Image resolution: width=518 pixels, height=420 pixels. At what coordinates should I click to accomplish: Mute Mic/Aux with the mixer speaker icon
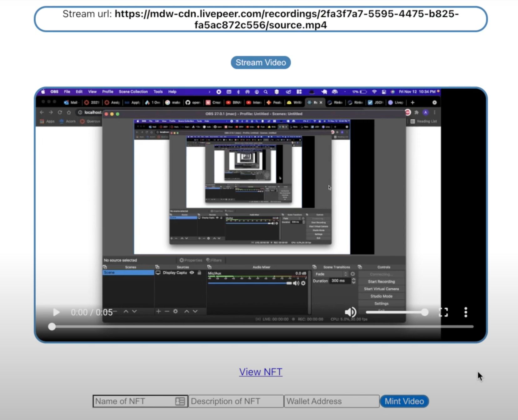[x=296, y=283]
